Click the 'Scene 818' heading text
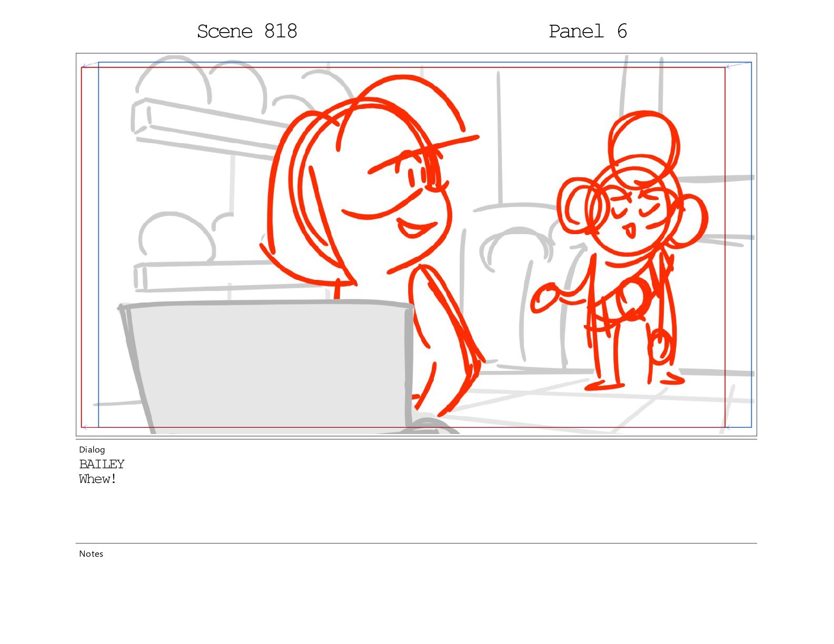834x644 pixels. [x=247, y=32]
